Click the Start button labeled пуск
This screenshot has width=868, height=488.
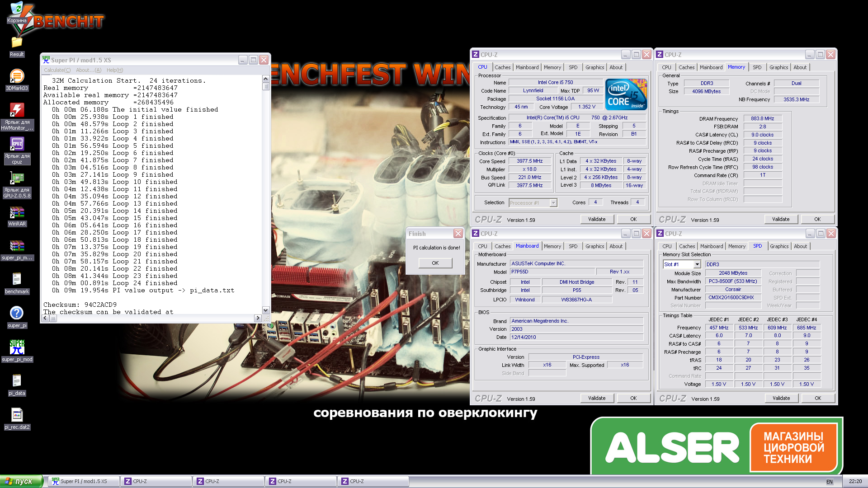22,481
